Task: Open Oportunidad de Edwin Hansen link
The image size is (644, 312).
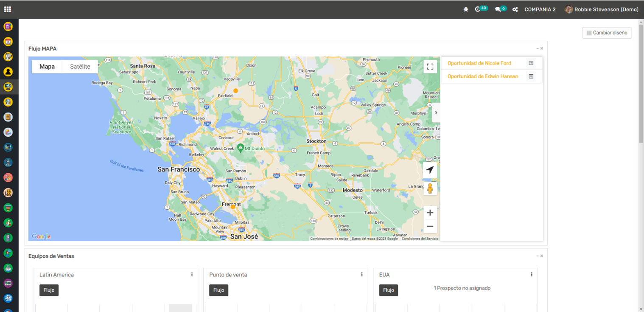Action: [482, 76]
